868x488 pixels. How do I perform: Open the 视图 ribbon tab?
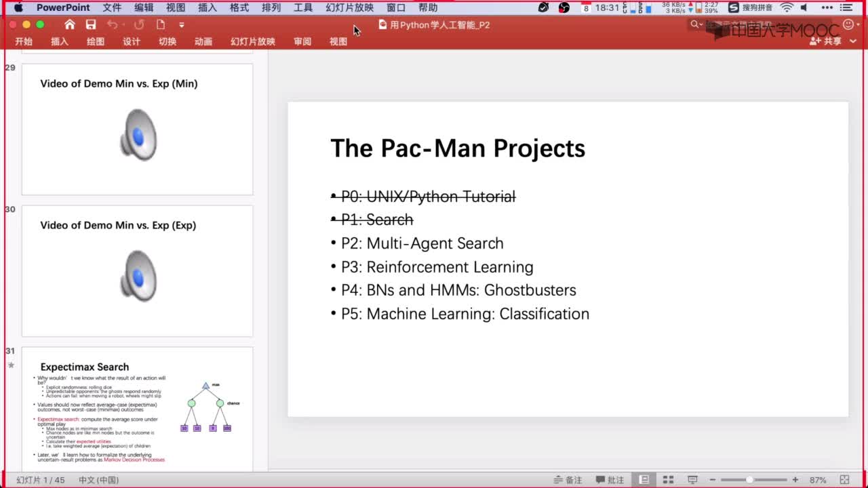click(338, 41)
